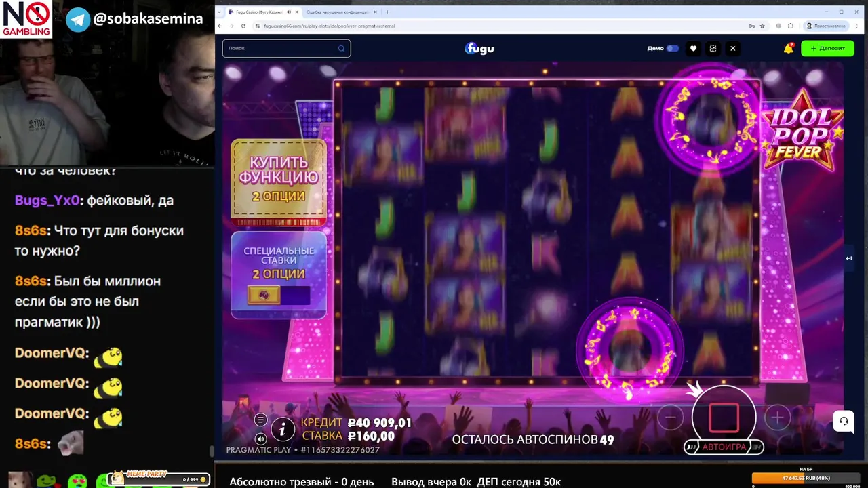Add game to favorites with heart icon

(693, 48)
